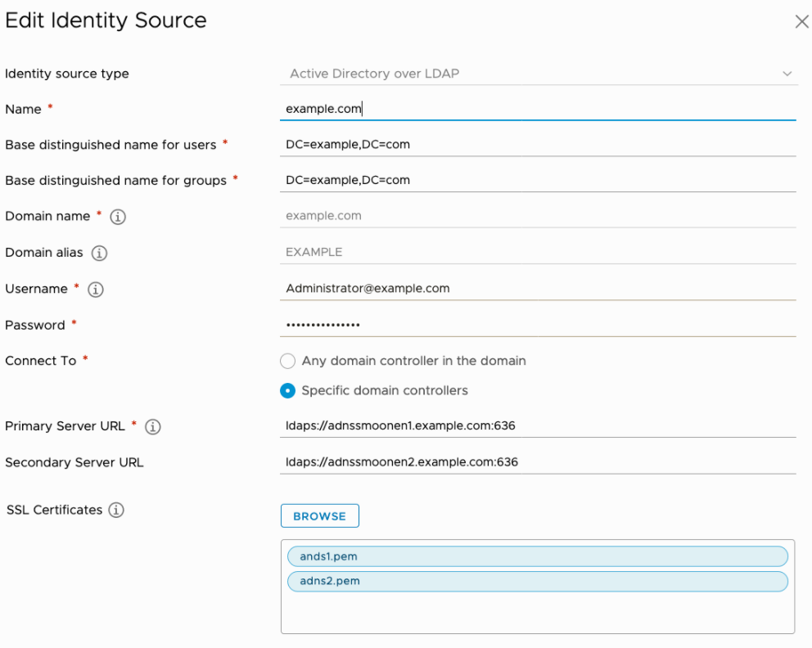Click into the Password field

pyautogui.click(x=537, y=325)
